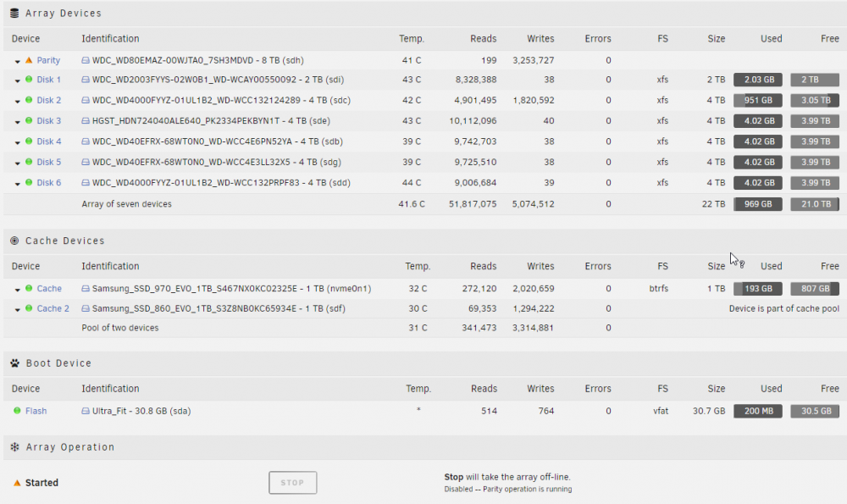This screenshot has width=847, height=504.
Task: Click the green status ball for Disk 6
Action: tap(29, 182)
